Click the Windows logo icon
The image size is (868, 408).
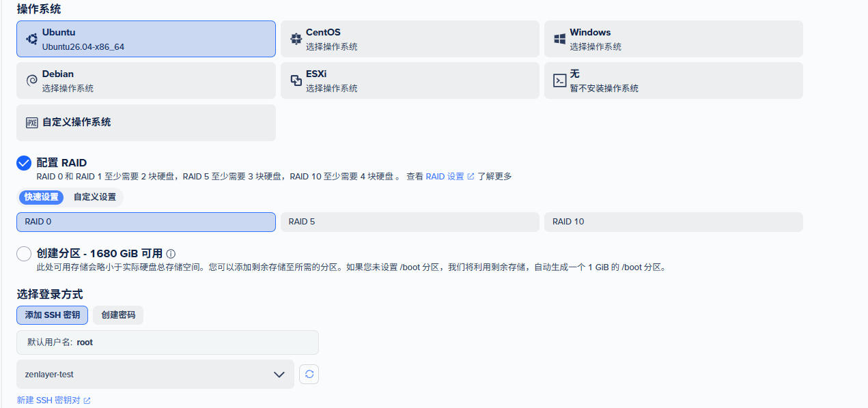click(x=559, y=39)
